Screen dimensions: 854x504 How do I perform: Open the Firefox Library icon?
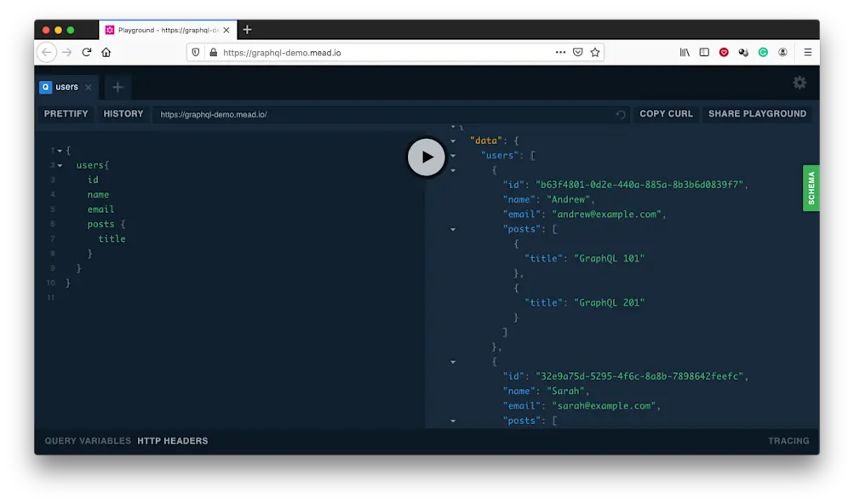click(x=685, y=52)
